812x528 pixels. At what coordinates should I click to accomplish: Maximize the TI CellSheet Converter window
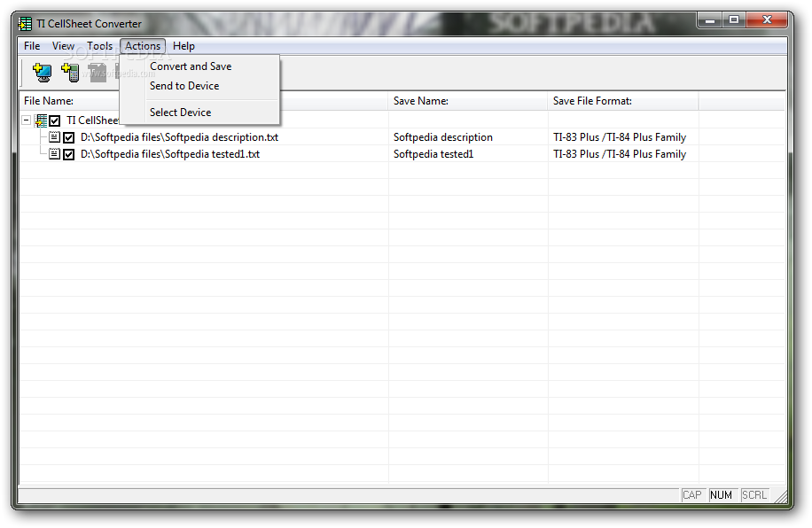pos(734,20)
